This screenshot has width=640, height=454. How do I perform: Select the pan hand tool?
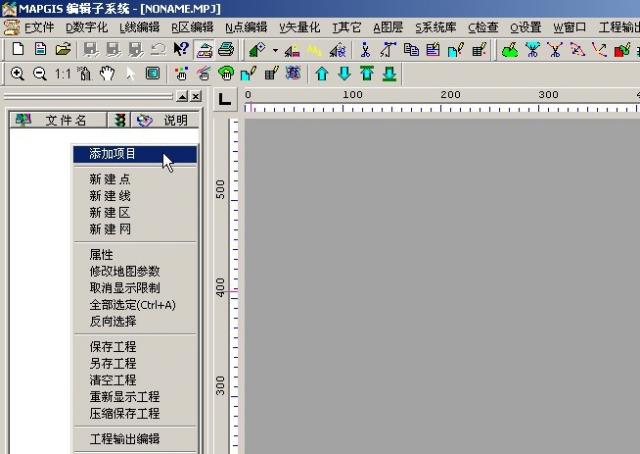tap(107, 73)
